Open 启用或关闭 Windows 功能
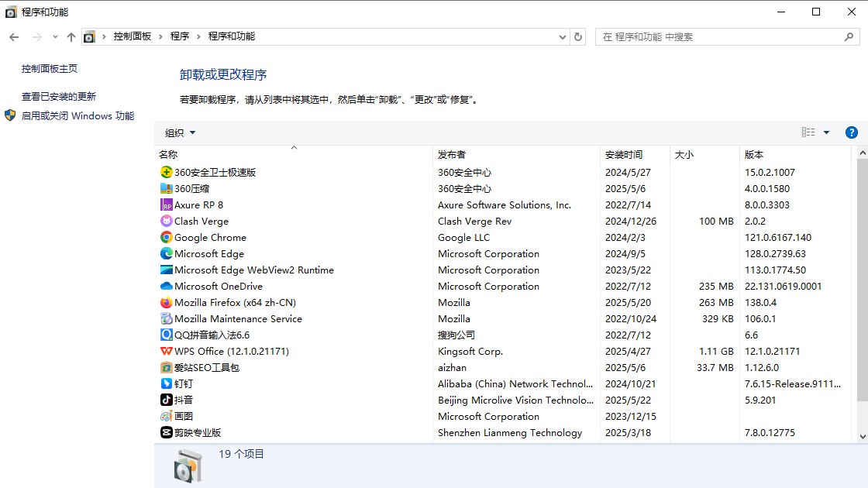868x488 pixels. pos(77,115)
